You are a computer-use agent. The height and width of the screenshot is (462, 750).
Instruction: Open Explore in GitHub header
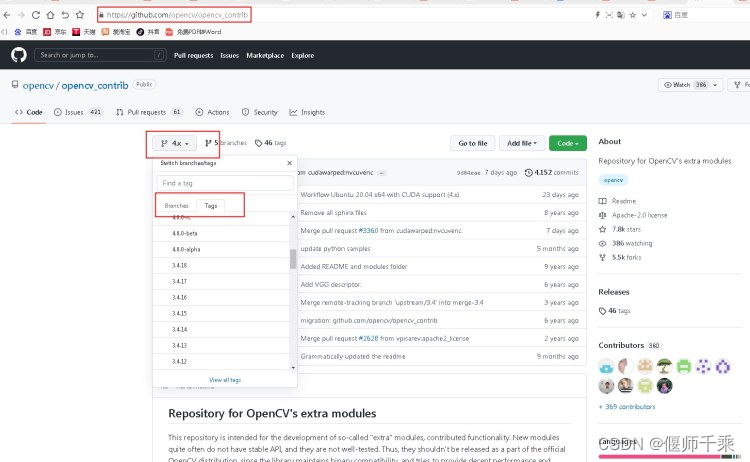pyautogui.click(x=303, y=55)
